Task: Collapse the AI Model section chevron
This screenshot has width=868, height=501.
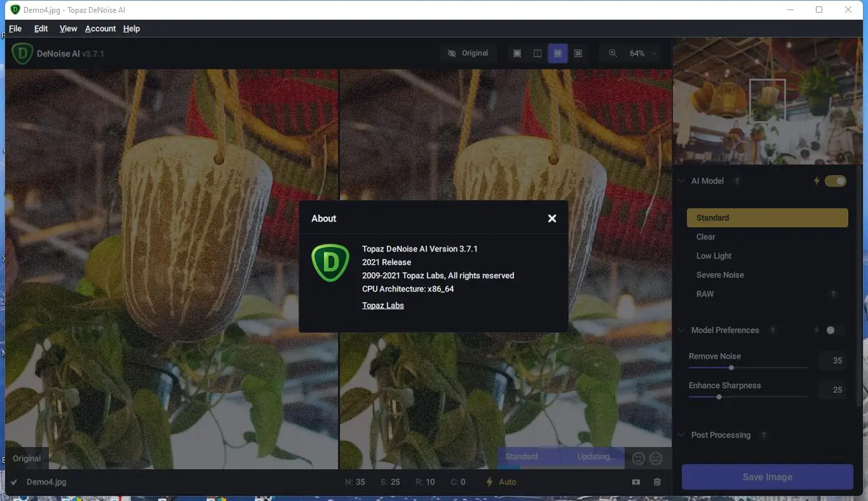Action: [682, 181]
